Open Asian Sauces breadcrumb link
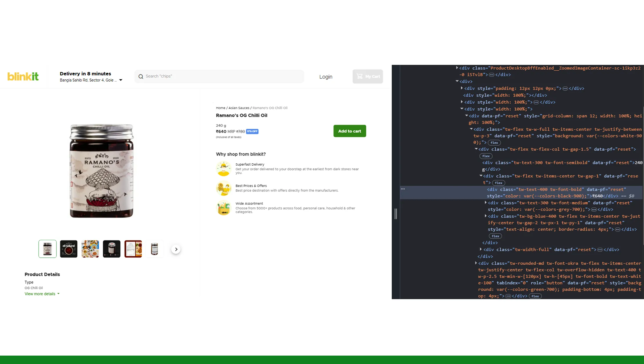This screenshot has width=644, height=364. point(239,108)
